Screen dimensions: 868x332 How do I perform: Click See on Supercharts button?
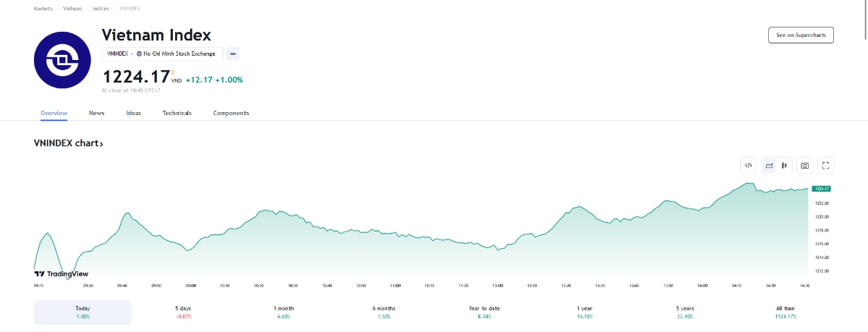point(801,35)
